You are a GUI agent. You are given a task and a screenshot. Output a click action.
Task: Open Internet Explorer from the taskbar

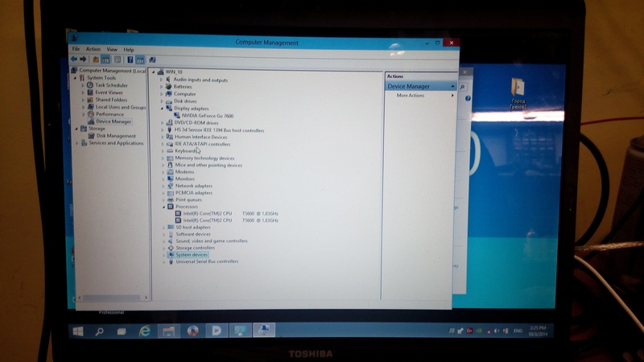click(146, 330)
